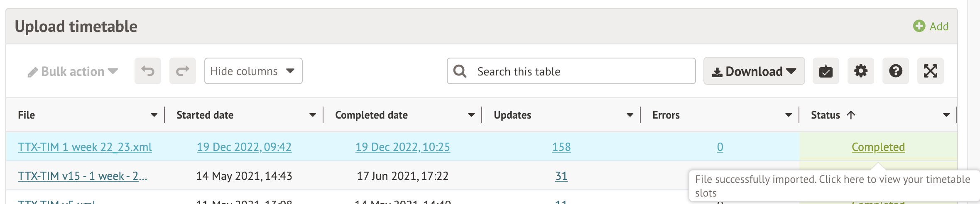
Task: Click the green Add plus icon
Action: pos(919,26)
